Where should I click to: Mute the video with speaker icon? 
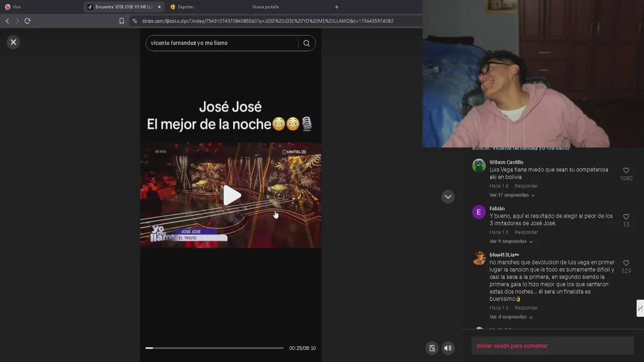coord(448,348)
